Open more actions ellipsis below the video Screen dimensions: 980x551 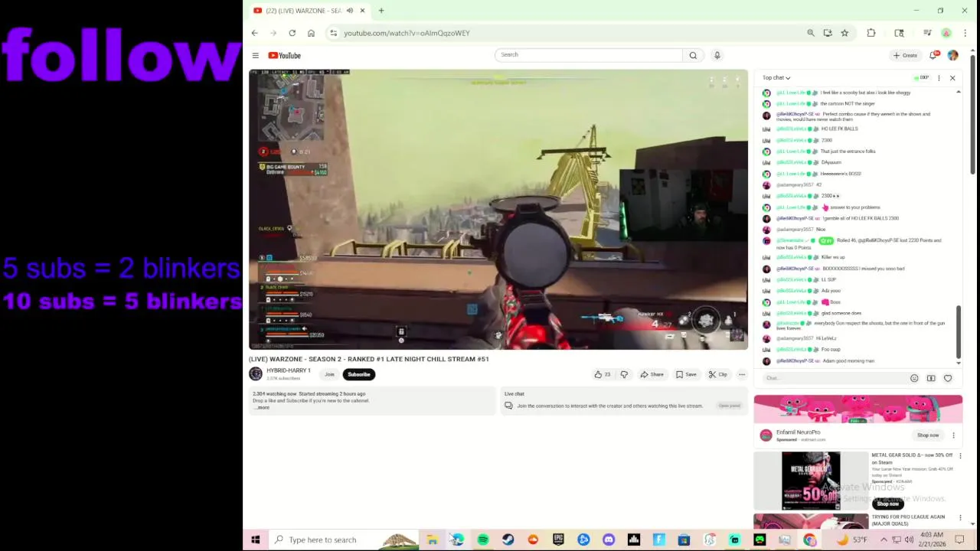pos(741,374)
